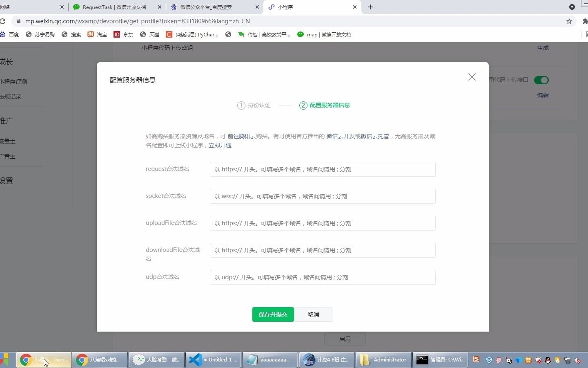Viewport: 588px width, 368px height.
Task: Open Untitled-1 VS Code from taskbar
Action: (x=214, y=360)
